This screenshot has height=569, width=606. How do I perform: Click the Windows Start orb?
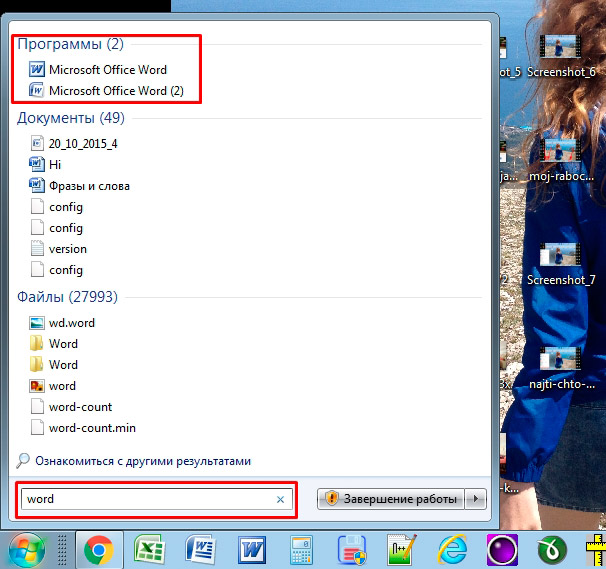pos(26,550)
